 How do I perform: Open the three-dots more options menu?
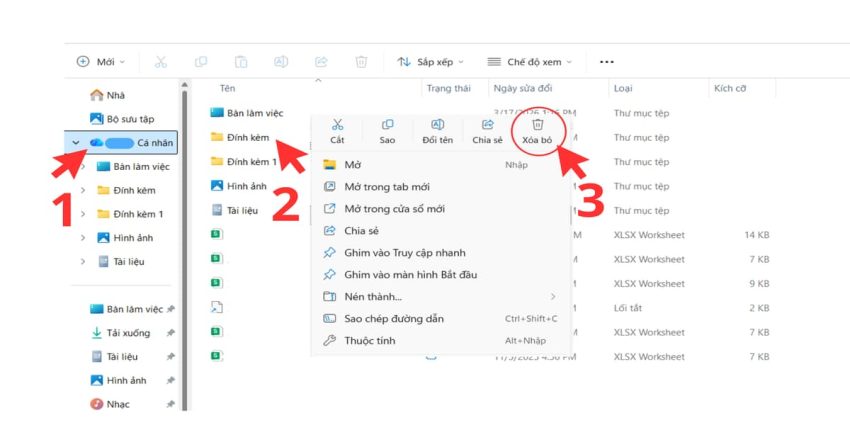tap(607, 62)
